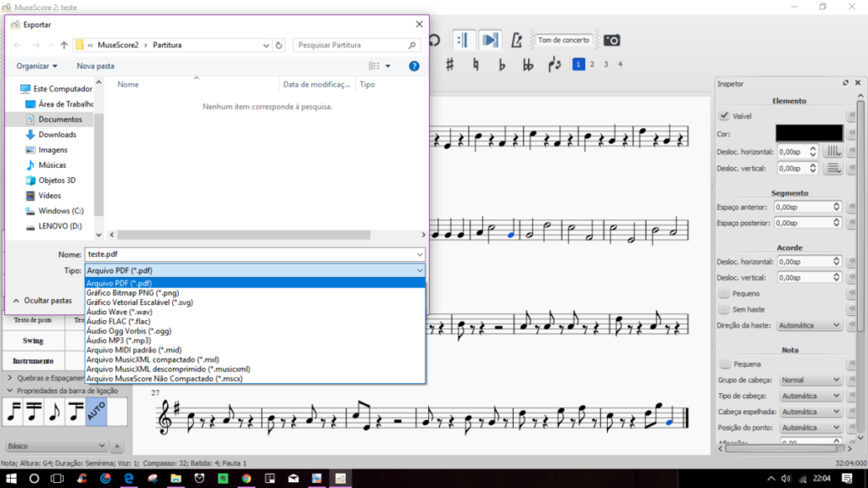Click the up folder arrow in dialog
This screenshot has height=488, width=868.
[x=64, y=45]
